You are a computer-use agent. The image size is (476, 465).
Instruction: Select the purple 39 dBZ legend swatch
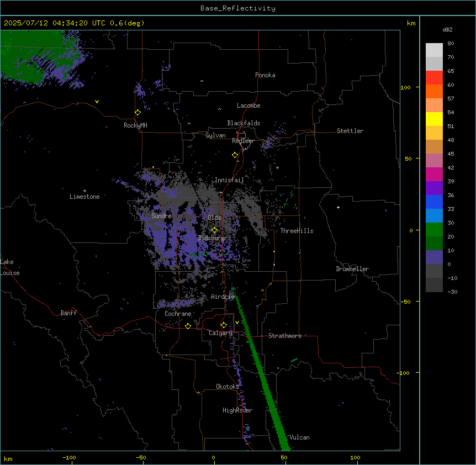[x=434, y=188]
